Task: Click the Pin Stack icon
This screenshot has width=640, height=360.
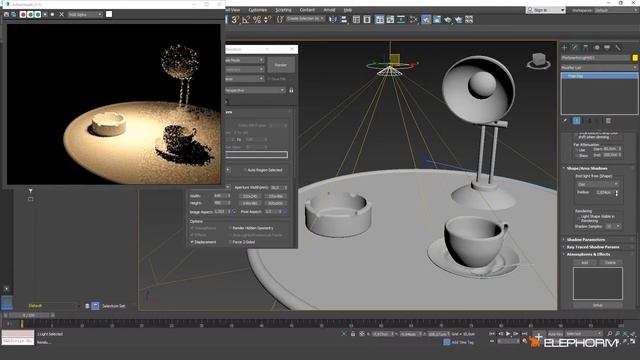Action: pos(565,121)
